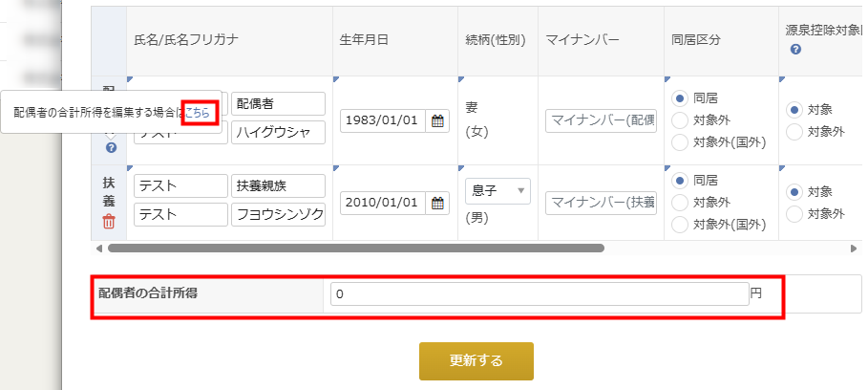Click the dependent マイナンバー input field
Viewport: 868px width, 390px height.
pos(602,203)
